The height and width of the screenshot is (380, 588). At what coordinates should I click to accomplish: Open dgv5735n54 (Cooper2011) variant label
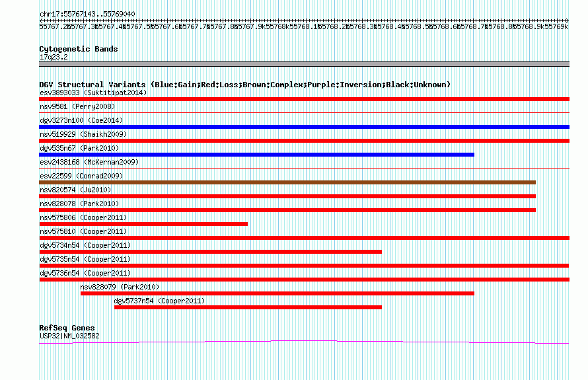click(85, 259)
